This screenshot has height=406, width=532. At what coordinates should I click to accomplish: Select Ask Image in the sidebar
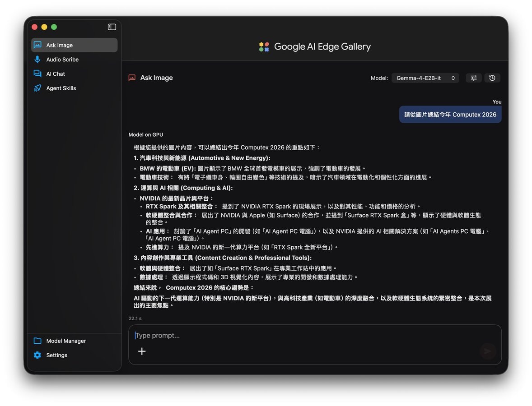click(x=75, y=45)
